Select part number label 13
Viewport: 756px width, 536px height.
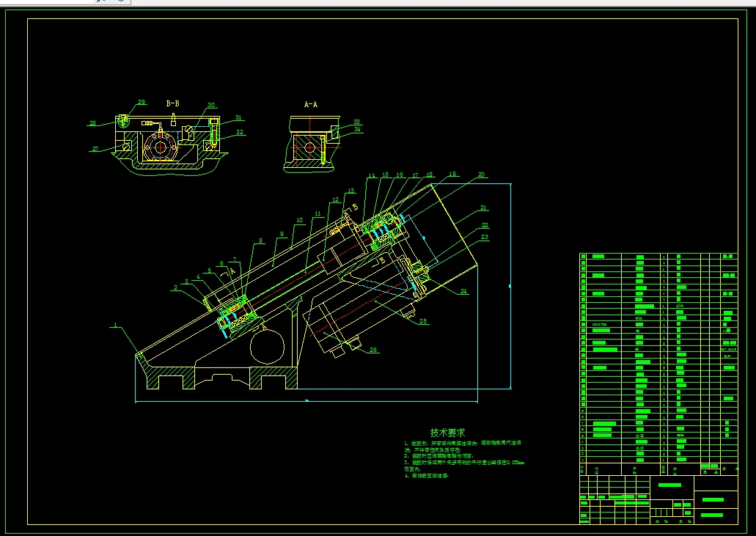click(351, 191)
